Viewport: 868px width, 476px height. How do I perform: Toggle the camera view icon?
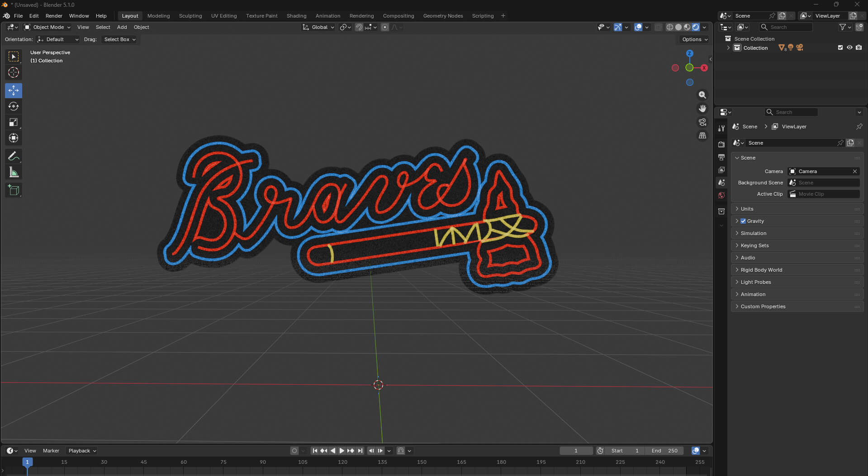702,122
